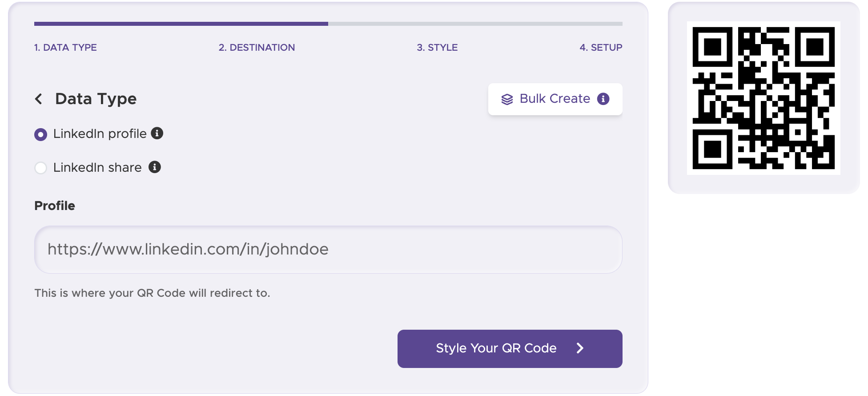Viewport: 868px width, 396px height.
Task: Click the info icon beside LinkedIn profile
Action: click(x=157, y=133)
